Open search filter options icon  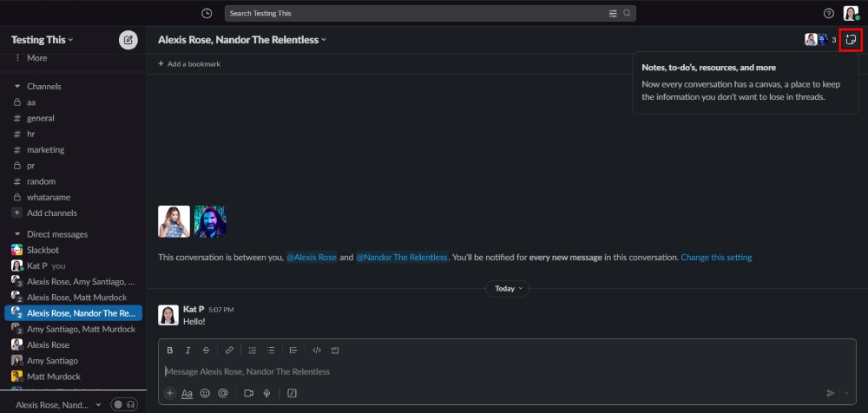[x=613, y=13]
